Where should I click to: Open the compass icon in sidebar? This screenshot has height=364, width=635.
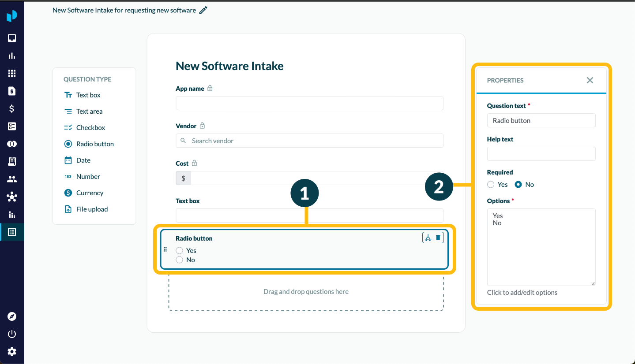click(x=12, y=316)
